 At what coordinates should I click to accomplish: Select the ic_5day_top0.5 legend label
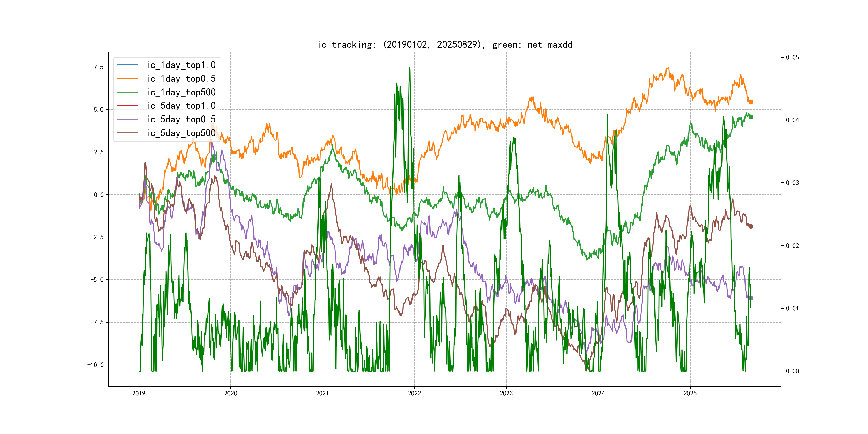[x=181, y=119]
